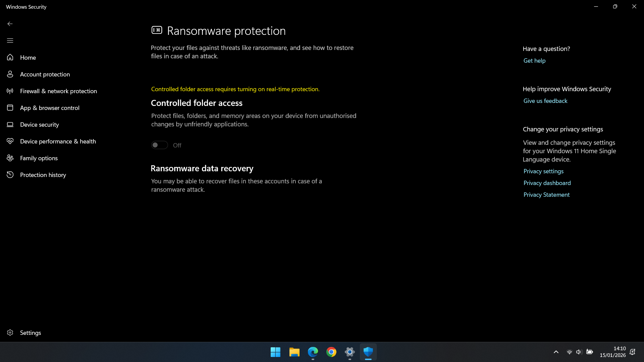Open the Privacy dashboard link
The height and width of the screenshot is (362, 644).
(x=547, y=183)
